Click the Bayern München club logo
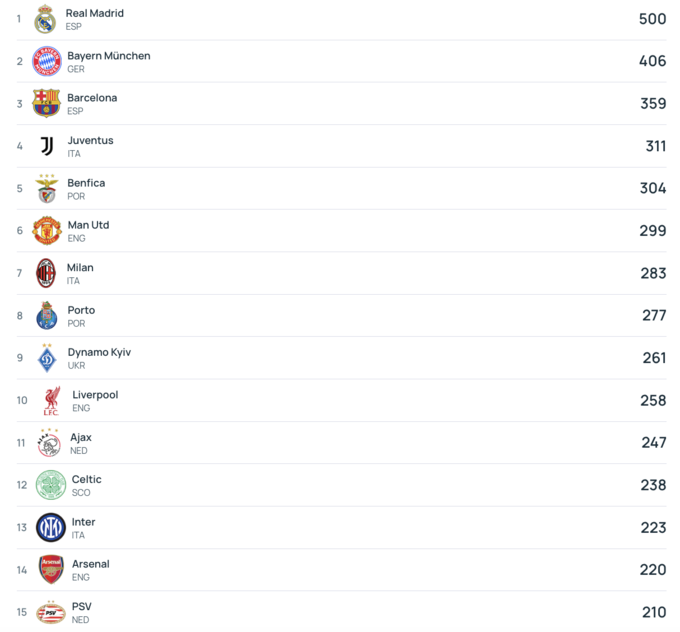This screenshot has height=632, width=680. (x=47, y=61)
